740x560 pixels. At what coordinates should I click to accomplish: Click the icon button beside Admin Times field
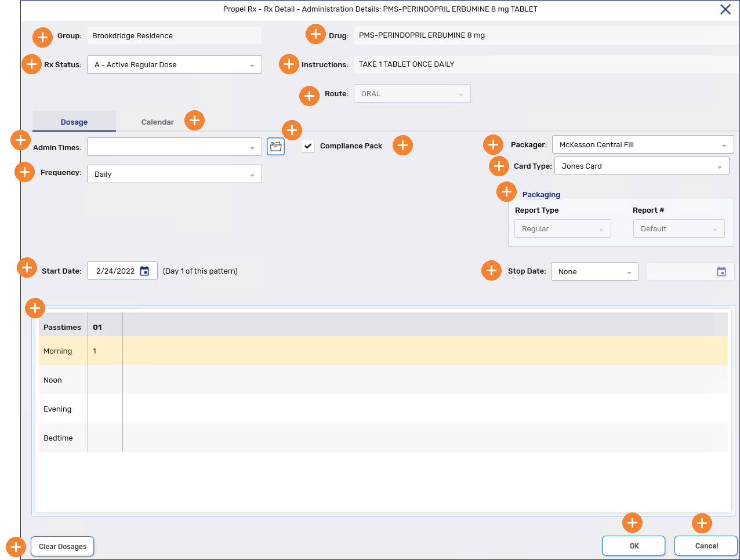pyautogui.click(x=275, y=147)
